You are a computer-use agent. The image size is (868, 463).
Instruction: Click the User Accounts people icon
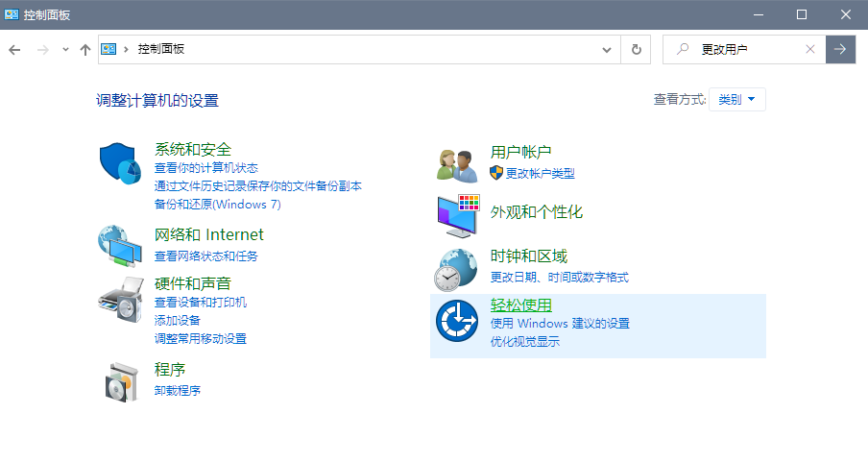click(x=457, y=164)
